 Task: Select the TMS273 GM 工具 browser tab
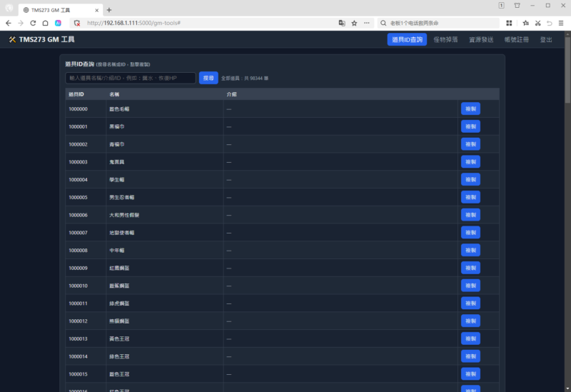coord(61,10)
